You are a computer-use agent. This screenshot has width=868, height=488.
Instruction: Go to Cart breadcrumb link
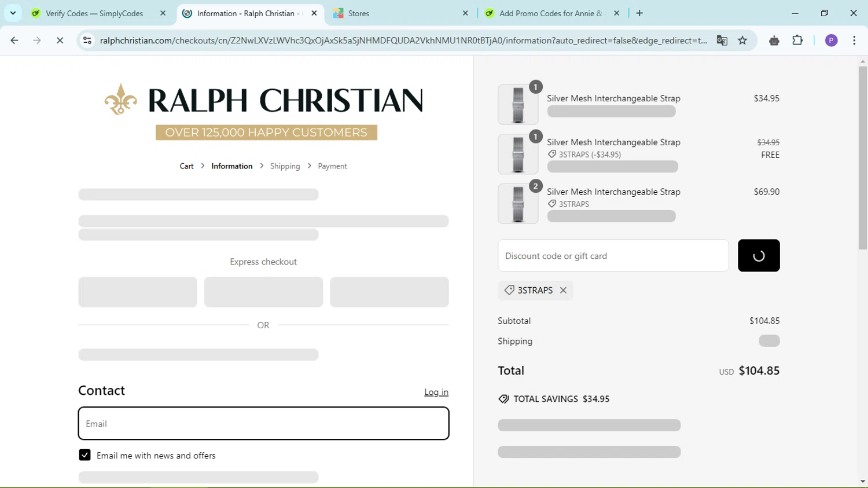186,166
